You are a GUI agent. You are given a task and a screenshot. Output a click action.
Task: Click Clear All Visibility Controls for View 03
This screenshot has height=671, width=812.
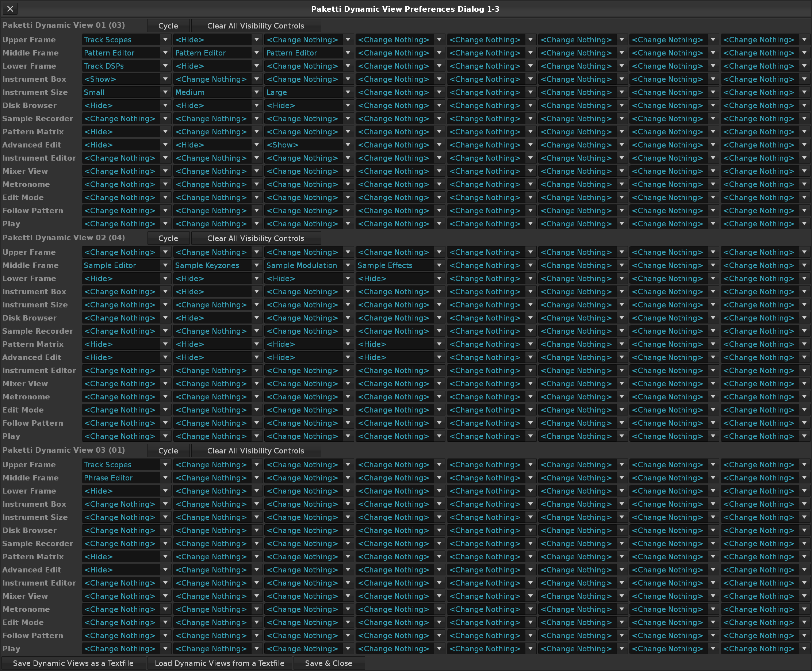point(256,451)
